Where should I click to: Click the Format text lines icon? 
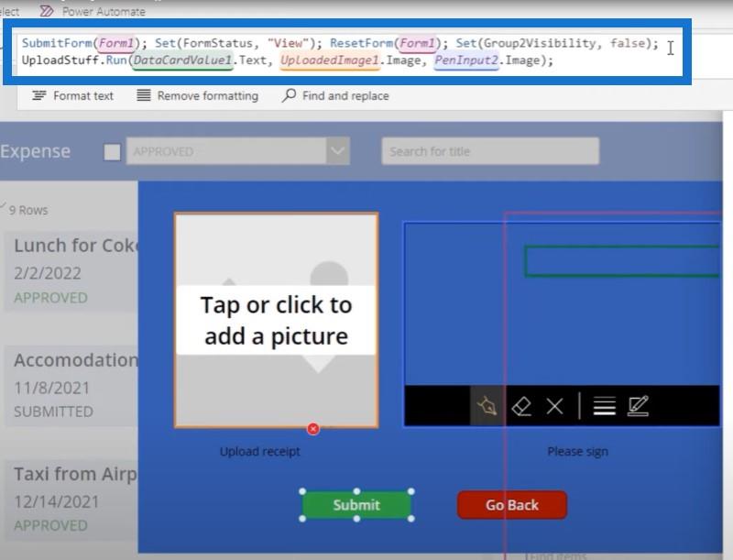[38, 96]
